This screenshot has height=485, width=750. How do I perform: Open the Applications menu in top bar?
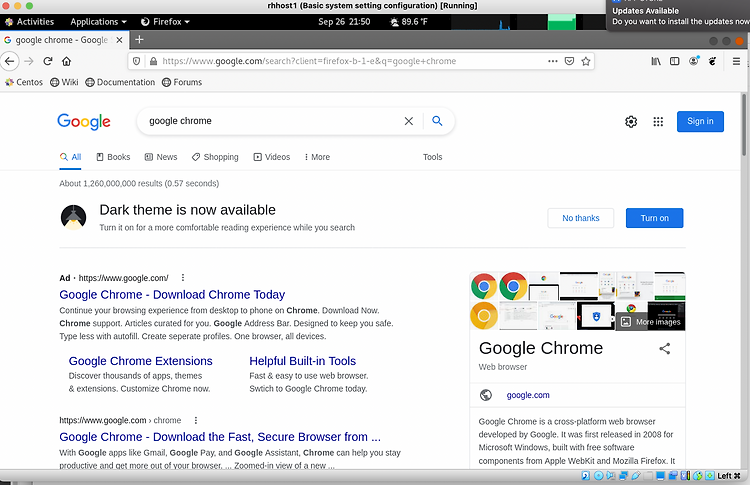pos(98,22)
